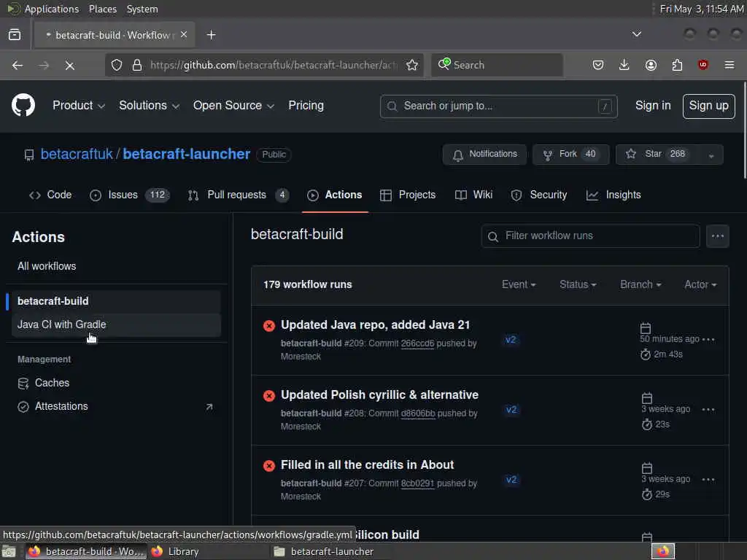
Task: Switch to the Wiki tab
Action: pos(473,195)
